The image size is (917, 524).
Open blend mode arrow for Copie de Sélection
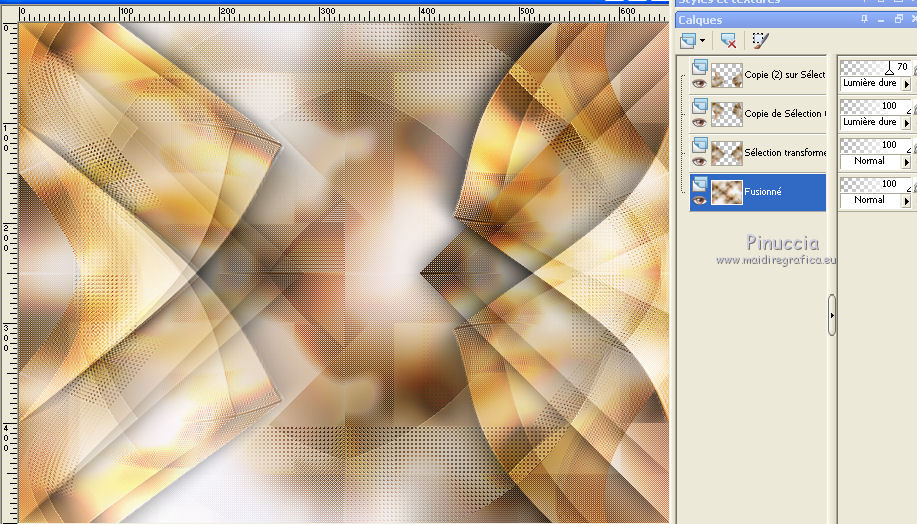(x=906, y=123)
